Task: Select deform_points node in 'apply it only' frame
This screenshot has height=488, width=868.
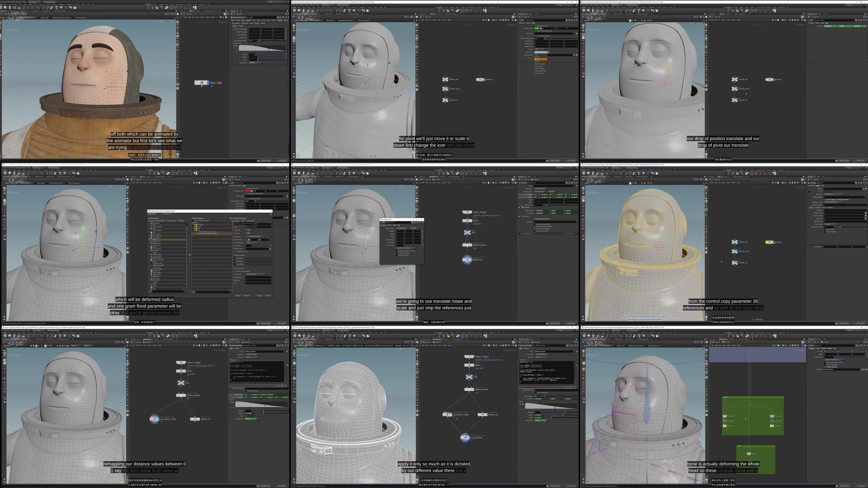Action: 469,389
